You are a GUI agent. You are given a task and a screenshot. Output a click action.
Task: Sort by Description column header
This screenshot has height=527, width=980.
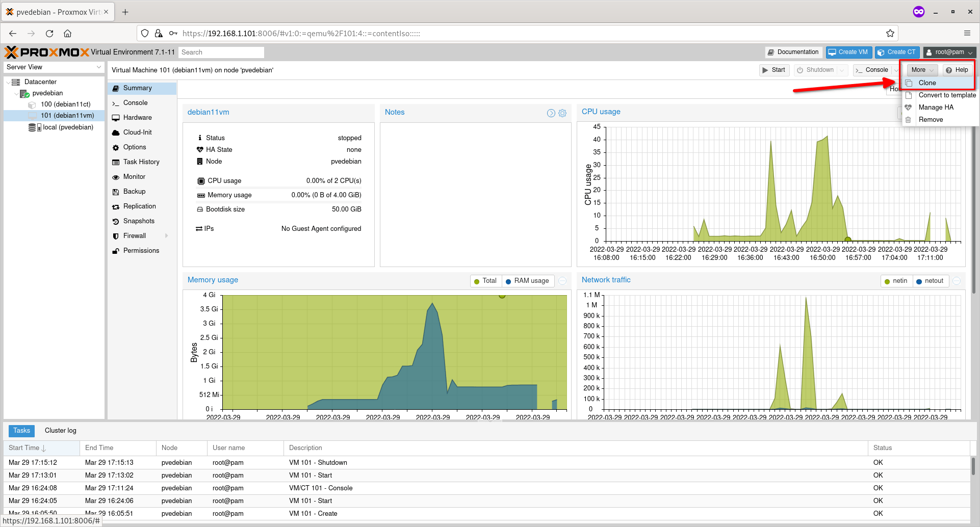tap(576, 448)
